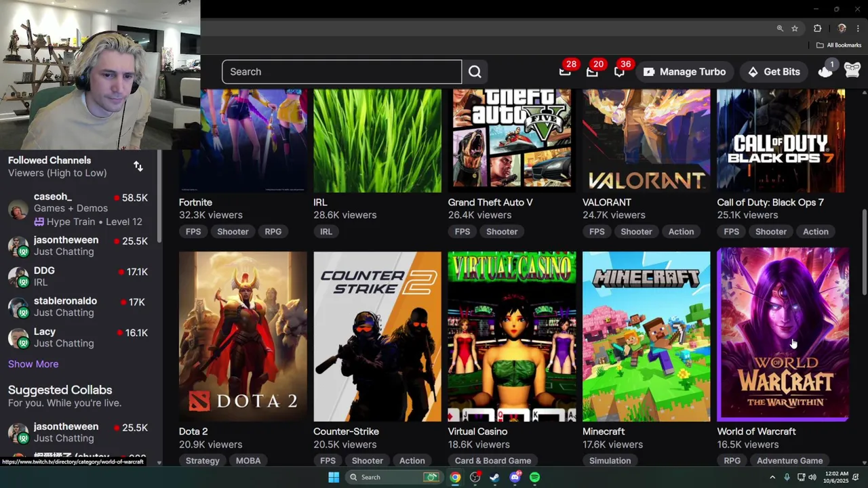Select the Card & Board Game tag
Screen dimensions: 868x488
tap(493, 461)
